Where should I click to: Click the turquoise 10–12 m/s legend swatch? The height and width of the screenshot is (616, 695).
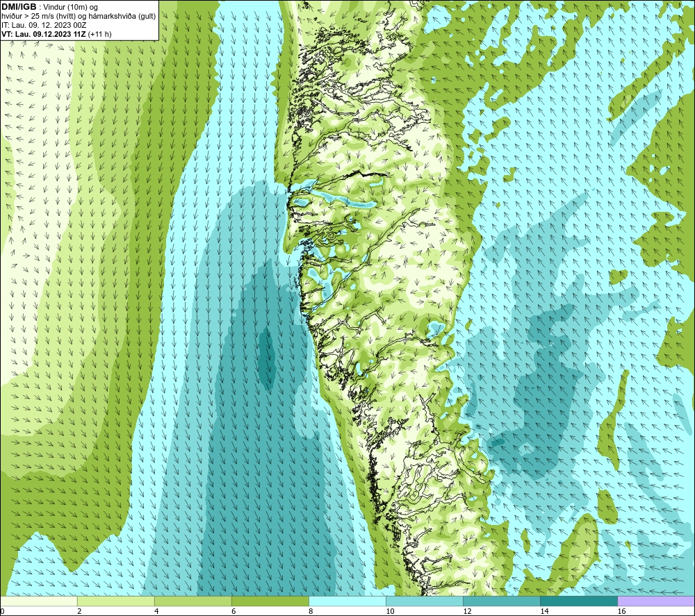(425, 601)
